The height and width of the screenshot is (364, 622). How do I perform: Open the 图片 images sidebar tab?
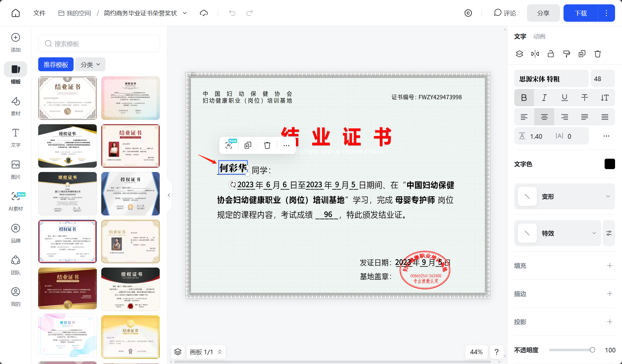16,170
